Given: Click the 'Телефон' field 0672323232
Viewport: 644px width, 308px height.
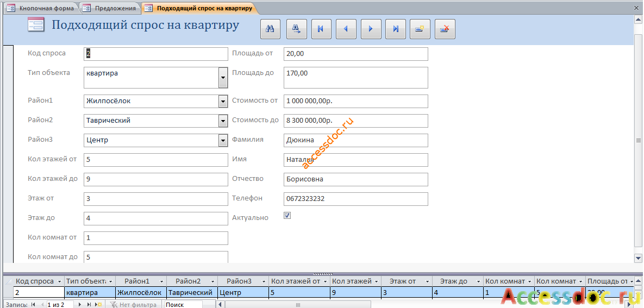Looking at the screenshot, I should (355, 199).
